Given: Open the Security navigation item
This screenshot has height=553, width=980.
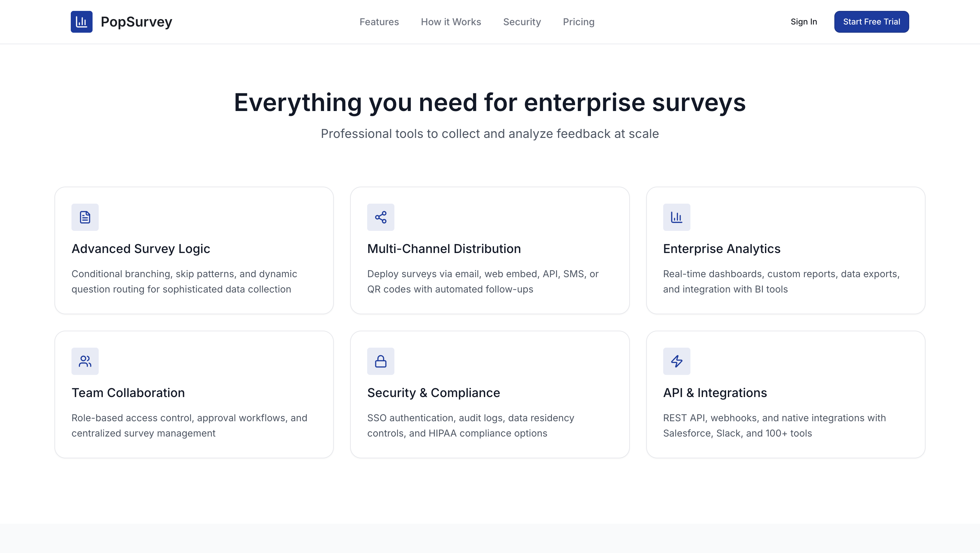Looking at the screenshot, I should click(x=522, y=22).
